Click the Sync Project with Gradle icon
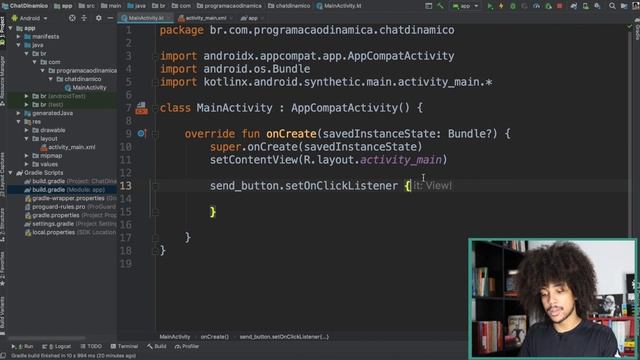Screen dimensions: 640x360 (x=574, y=6)
